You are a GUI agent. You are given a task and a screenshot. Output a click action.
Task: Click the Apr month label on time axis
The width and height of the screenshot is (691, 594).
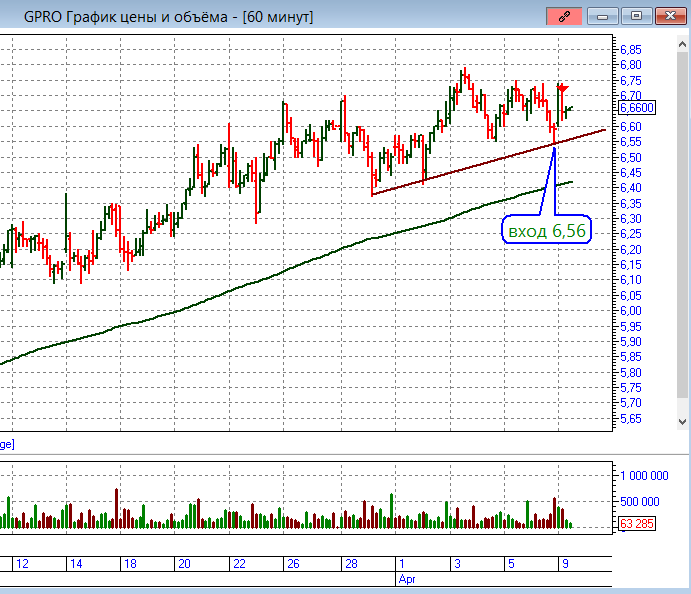point(406,578)
